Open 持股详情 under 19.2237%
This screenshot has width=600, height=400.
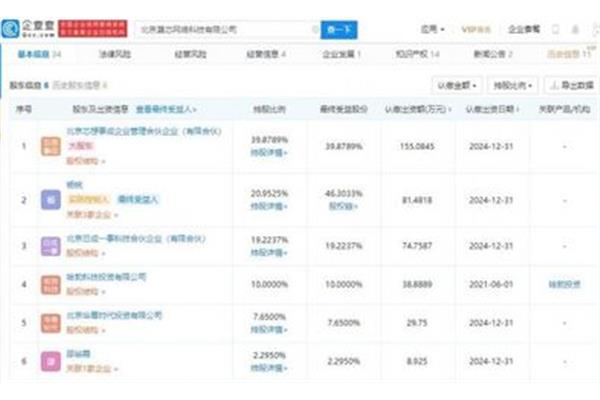point(269,253)
